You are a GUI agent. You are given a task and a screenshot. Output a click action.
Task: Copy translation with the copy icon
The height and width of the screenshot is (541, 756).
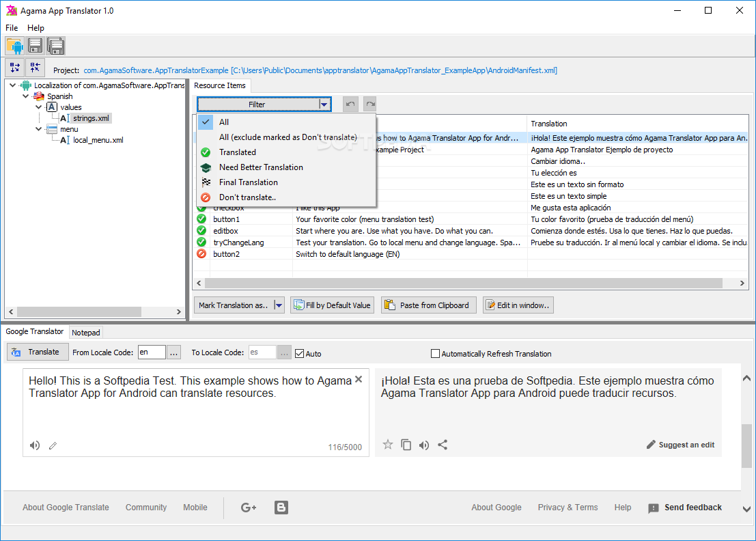click(406, 445)
